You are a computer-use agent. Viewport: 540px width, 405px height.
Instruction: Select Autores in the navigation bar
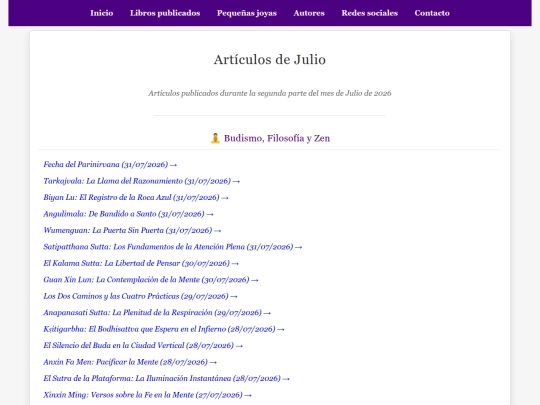[309, 13]
